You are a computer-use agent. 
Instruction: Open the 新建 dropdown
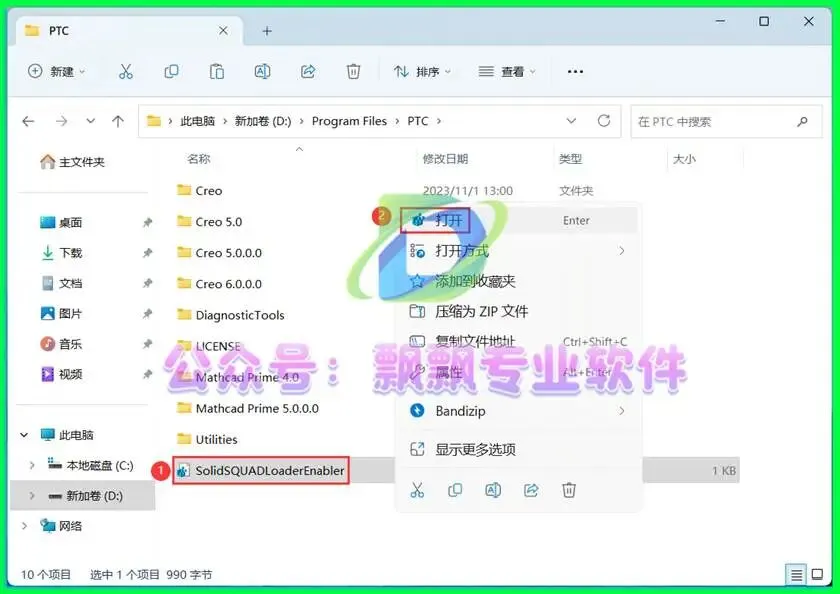(56, 71)
